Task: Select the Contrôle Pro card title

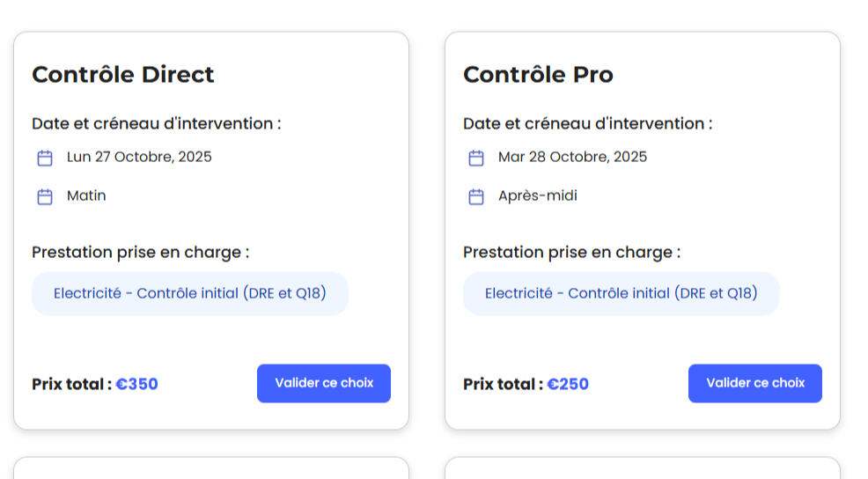Action: click(538, 75)
